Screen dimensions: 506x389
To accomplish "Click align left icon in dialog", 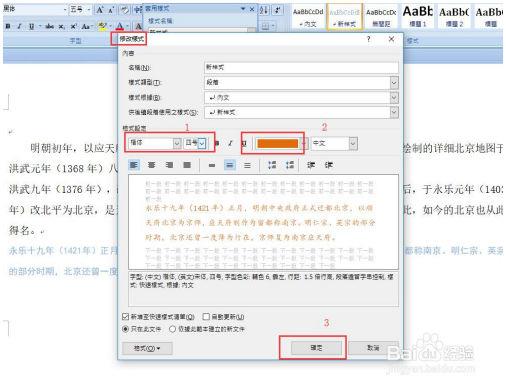I will [134, 165].
